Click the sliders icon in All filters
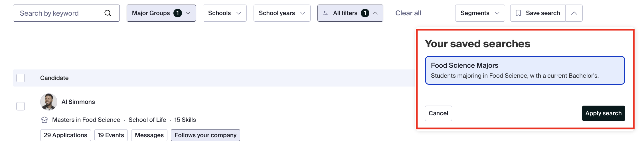This screenshot has width=644, height=152. 325,13
